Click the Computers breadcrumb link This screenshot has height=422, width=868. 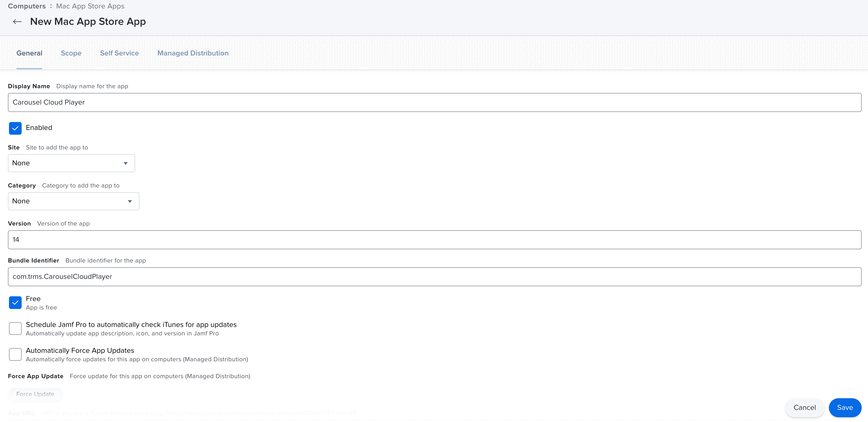point(27,6)
